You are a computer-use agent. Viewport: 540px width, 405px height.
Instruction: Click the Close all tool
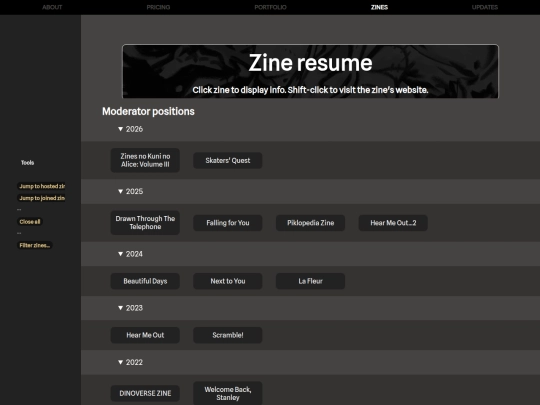pyautogui.click(x=30, y=222)
